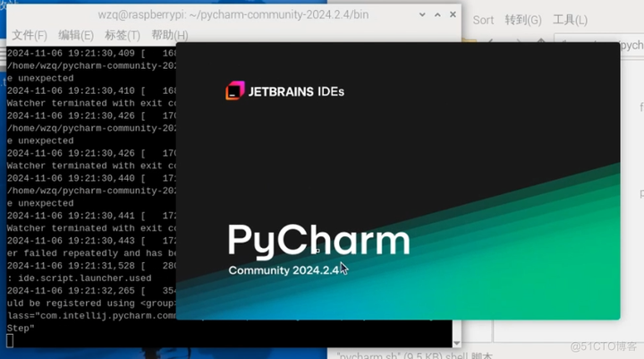
Task: Click the terminal line starting "uld be registered using"
Action: pos(91,303)
